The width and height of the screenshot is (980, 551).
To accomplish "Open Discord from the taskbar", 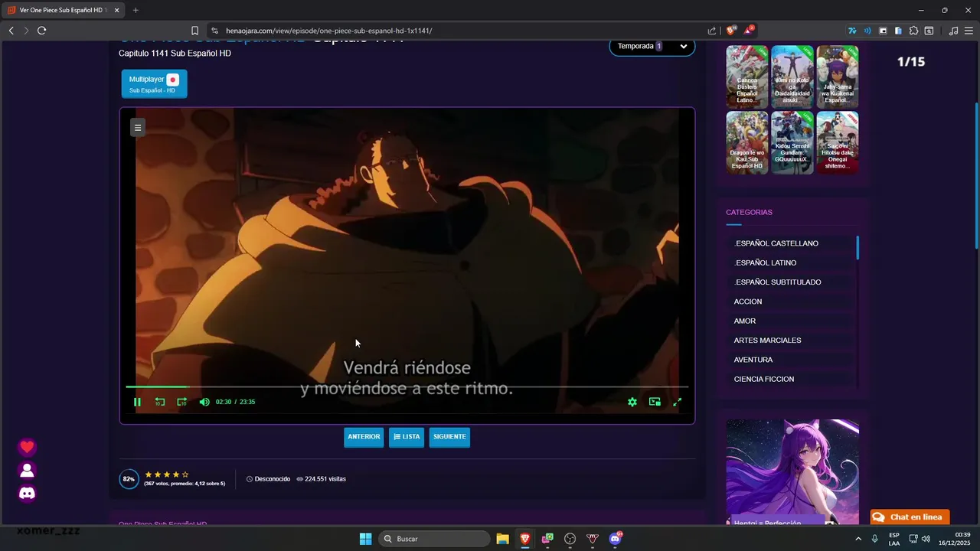I will (615, 539).
